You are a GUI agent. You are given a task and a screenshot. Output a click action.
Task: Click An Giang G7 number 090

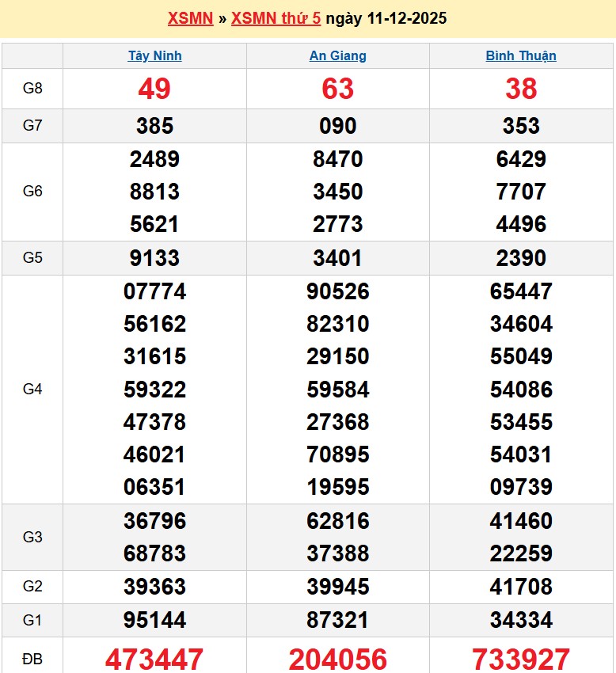[337, 126]
